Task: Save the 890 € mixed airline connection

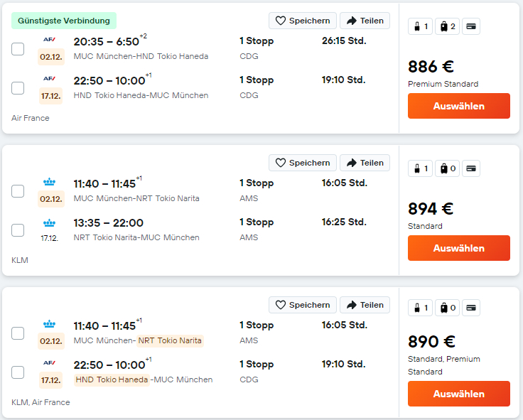Action: [303, 305]
